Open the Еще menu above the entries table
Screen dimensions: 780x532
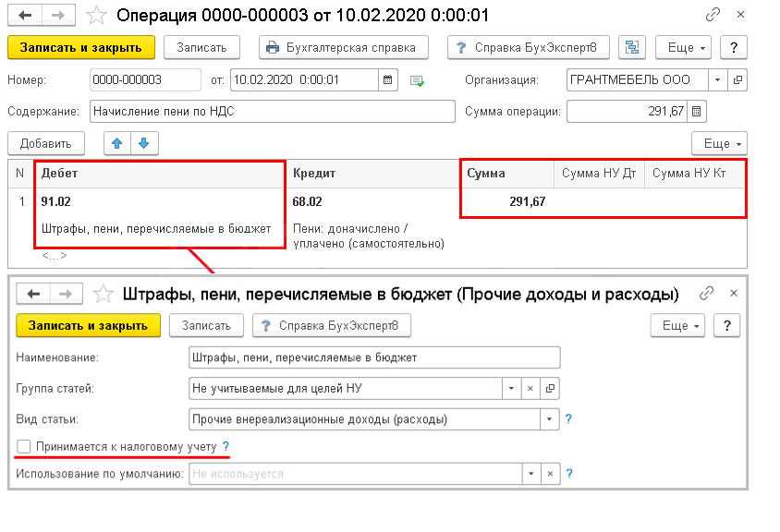pos(718,143)
